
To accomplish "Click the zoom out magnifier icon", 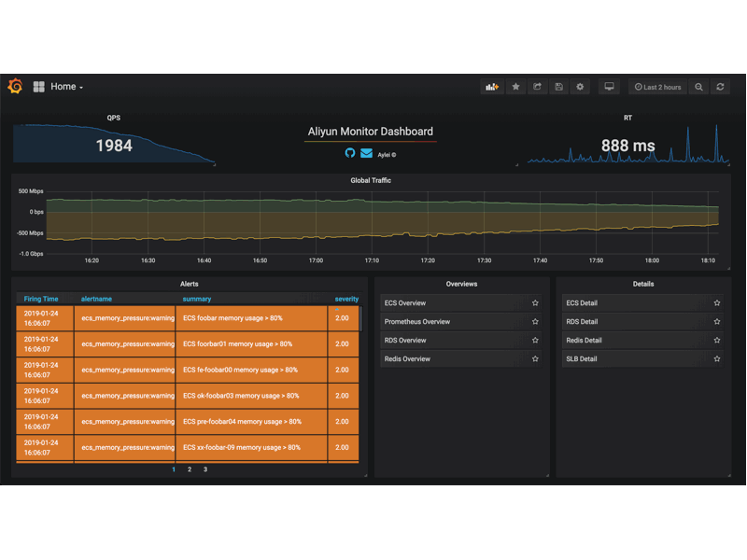I will point(698,87).
